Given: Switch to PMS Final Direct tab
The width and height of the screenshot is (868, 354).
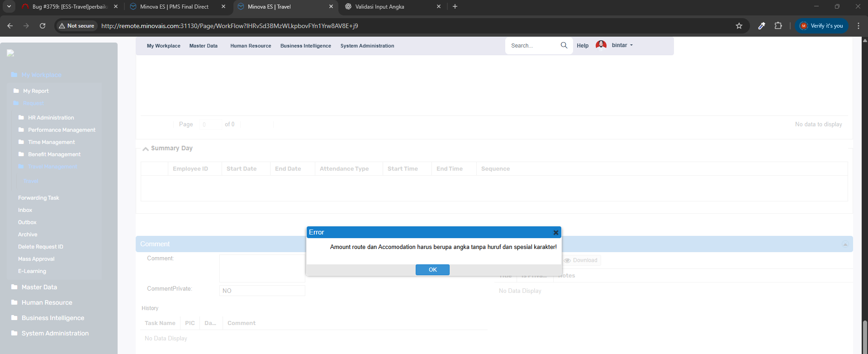Looking at the screenshot, I should [x=177, y=7].
